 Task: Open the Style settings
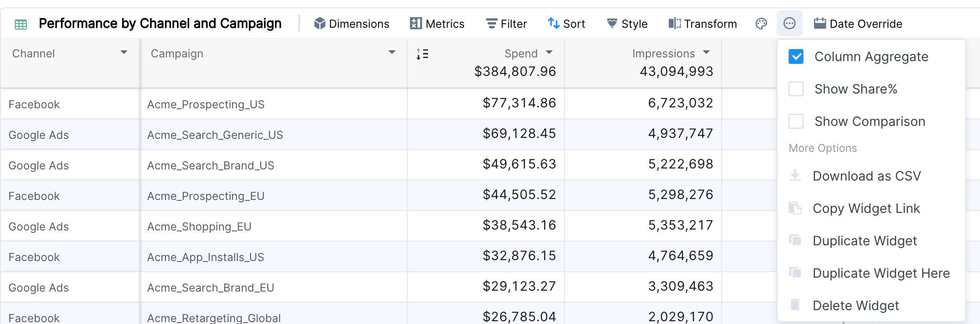point(627,24)
